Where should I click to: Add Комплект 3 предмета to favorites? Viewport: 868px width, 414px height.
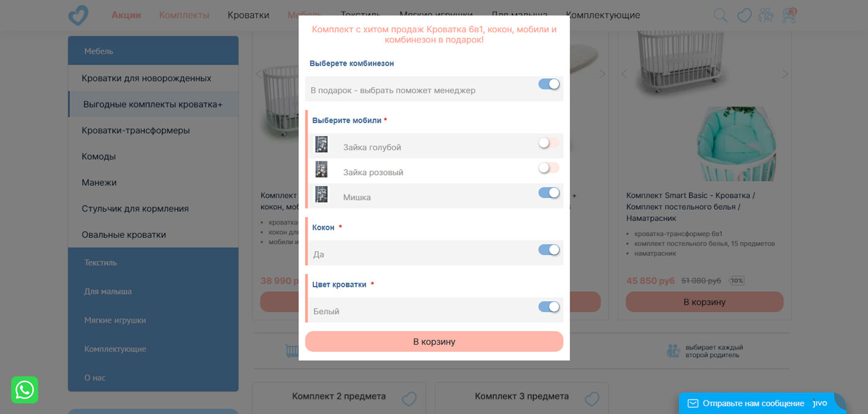click(x=592, y=398)
